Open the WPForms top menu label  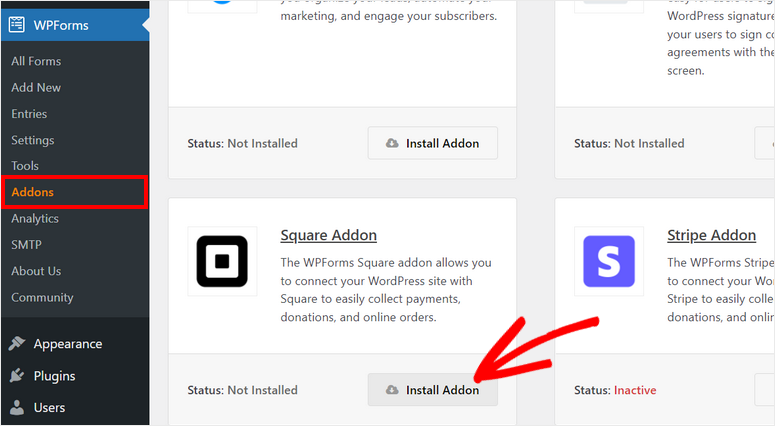click(x=61, y=25)
